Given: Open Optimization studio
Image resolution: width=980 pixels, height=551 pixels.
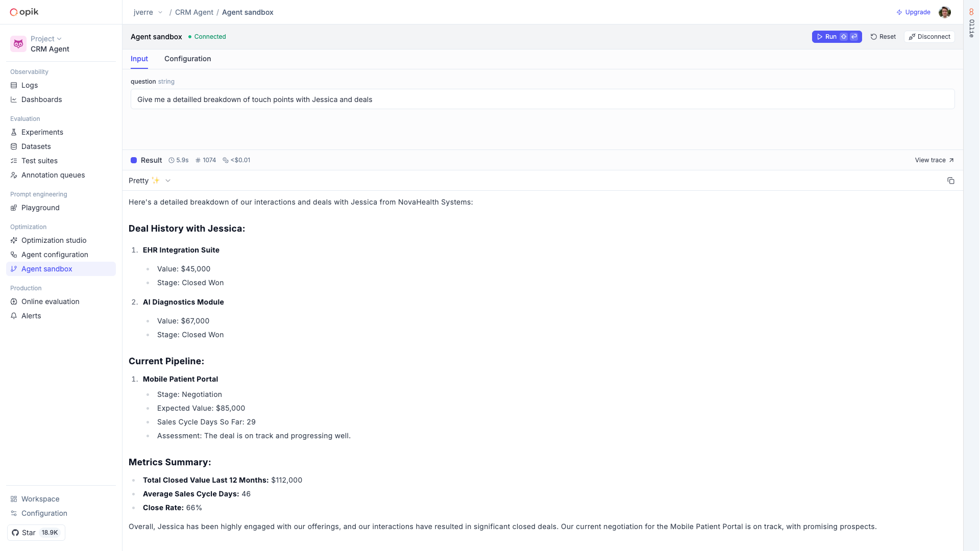Looking at the screenshot, I should pos(54,240).
